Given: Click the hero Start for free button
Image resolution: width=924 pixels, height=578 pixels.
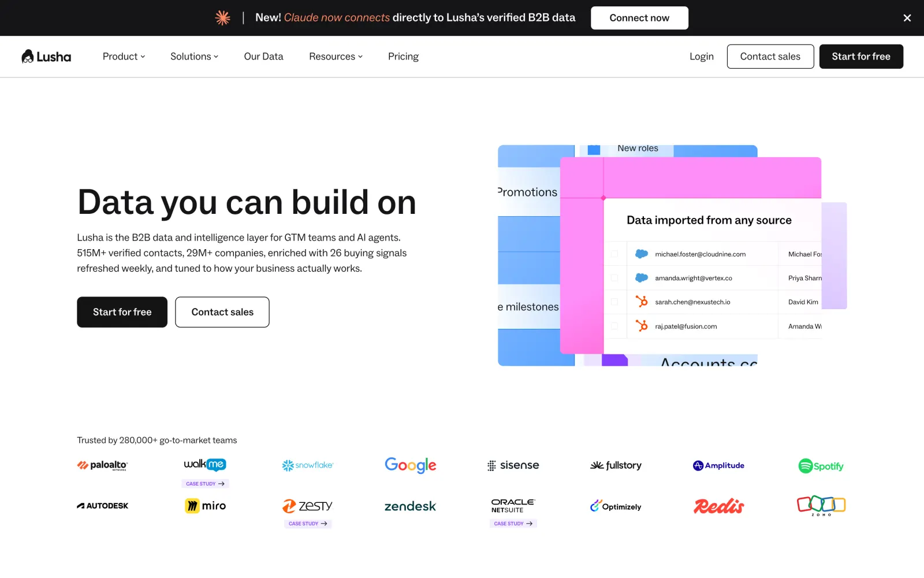Looking at the screenshot, I should (122, 312).
